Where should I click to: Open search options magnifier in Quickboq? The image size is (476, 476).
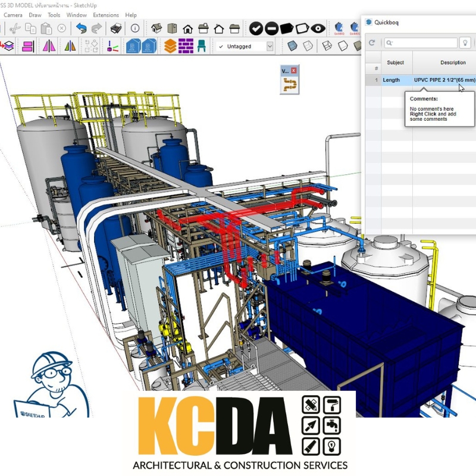tap(389, 43)
